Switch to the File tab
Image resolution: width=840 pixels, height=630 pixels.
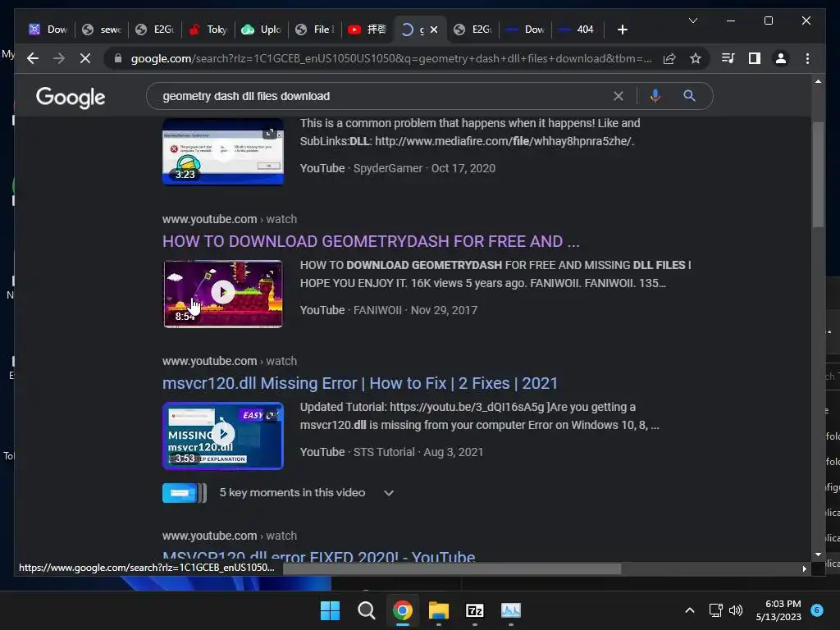coord(315,30)
